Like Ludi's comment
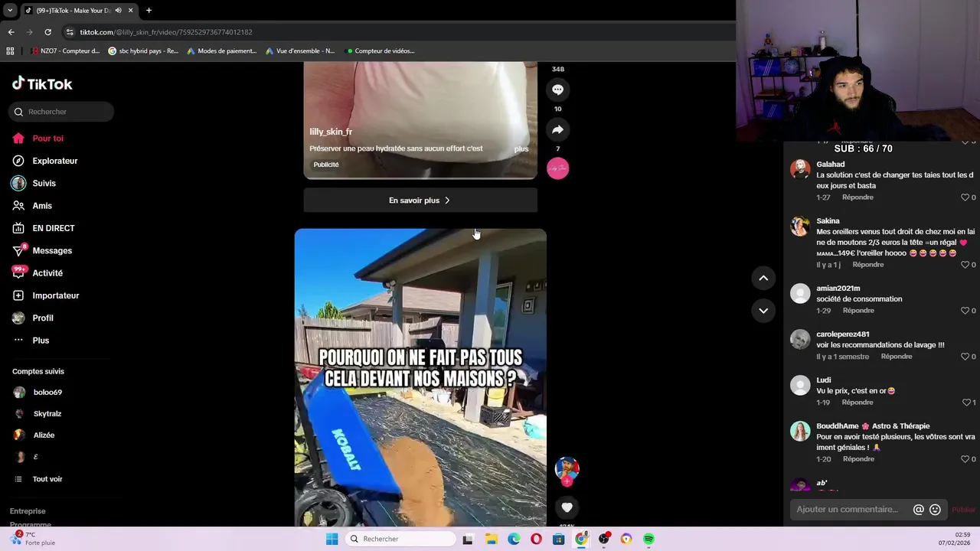Image resolution: width=980 pixels, height=551 pixels. coord(965,403)
